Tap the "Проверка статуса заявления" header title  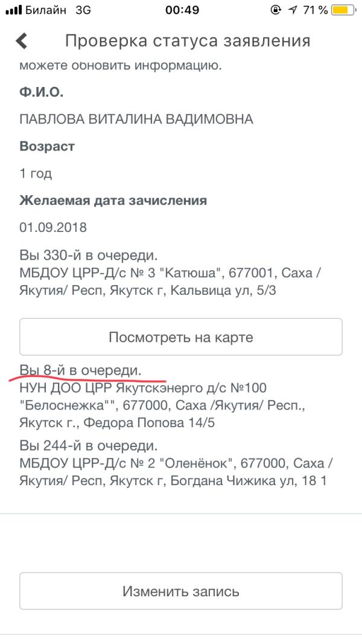[x=188, y=41]
